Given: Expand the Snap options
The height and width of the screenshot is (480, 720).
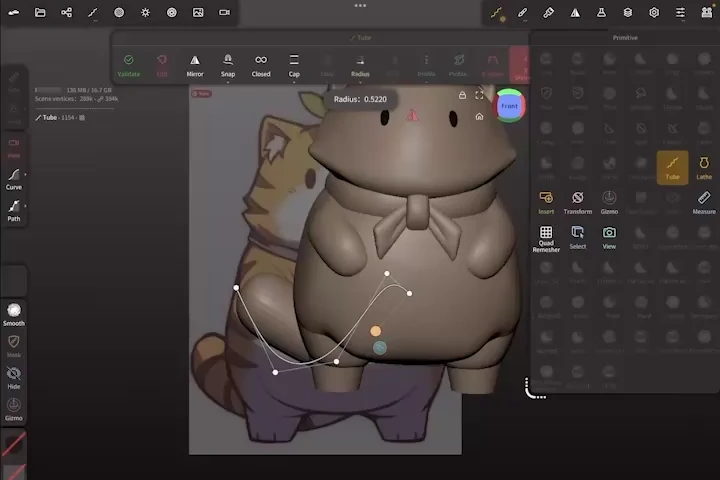Looking at the screenshot, I should click(228, 66).
